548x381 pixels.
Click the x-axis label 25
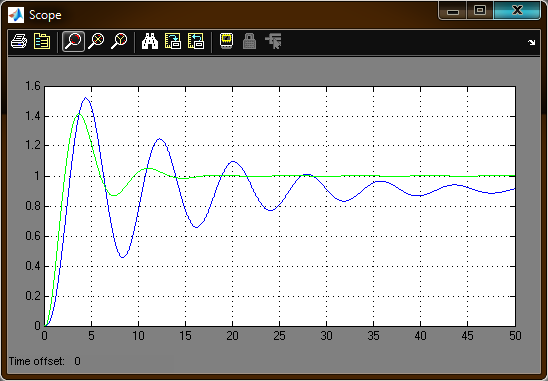pos(279,336)
